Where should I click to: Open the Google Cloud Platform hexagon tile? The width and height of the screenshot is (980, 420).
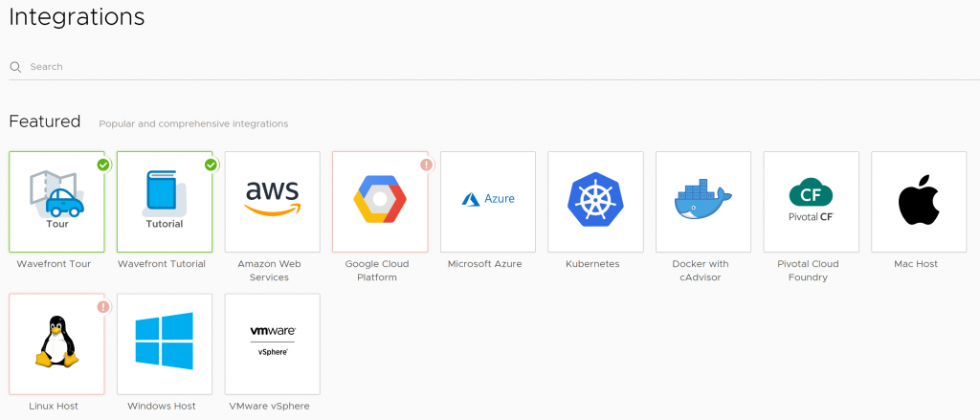point(380,201)
